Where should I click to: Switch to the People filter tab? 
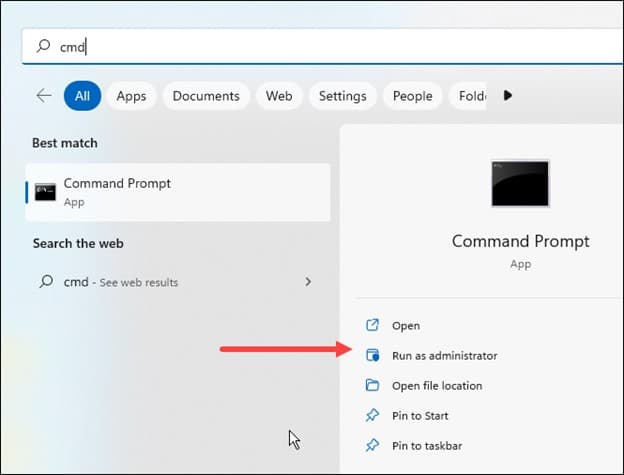[x=413, y=96]
